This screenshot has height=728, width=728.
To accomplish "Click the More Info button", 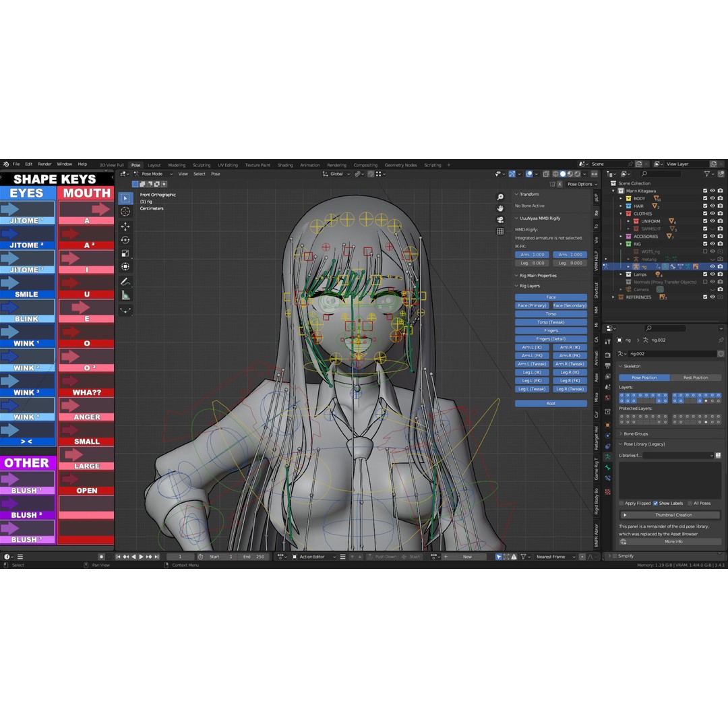I will coord(670,541).
